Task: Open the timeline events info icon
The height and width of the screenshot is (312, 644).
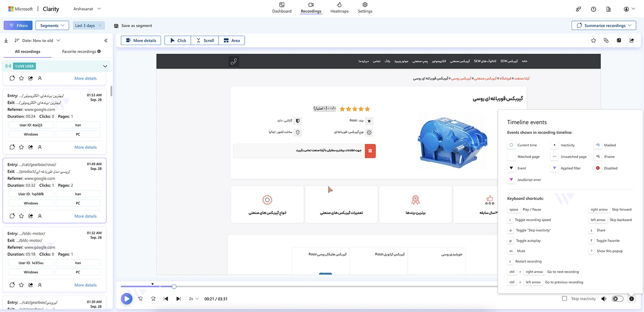Action: point(632,299)
